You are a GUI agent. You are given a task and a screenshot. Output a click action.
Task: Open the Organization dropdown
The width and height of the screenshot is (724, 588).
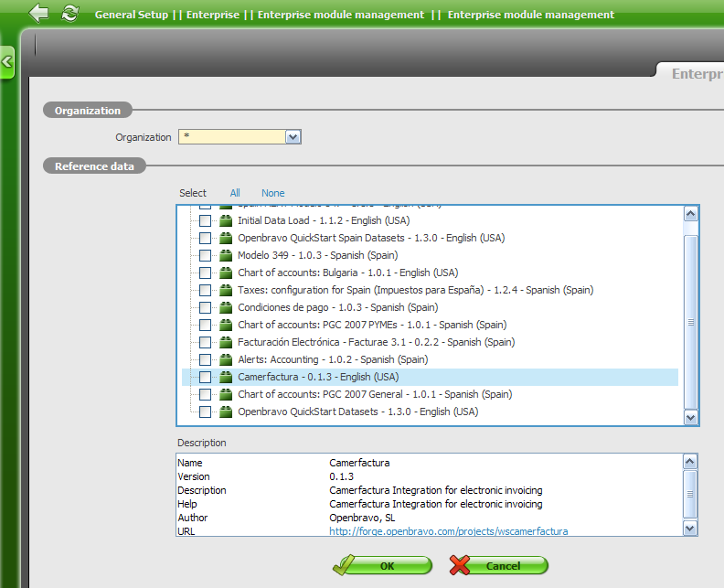click(293, 137)
